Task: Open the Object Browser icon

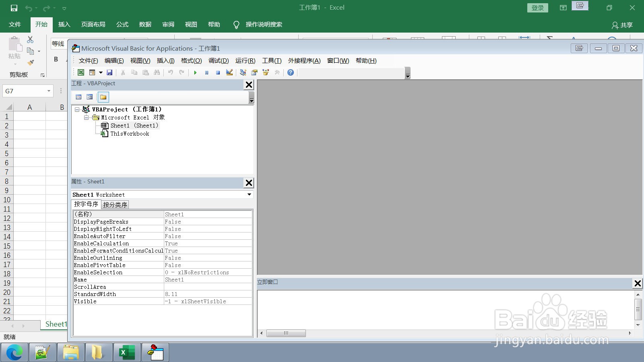Action: [x=266, y=72]
